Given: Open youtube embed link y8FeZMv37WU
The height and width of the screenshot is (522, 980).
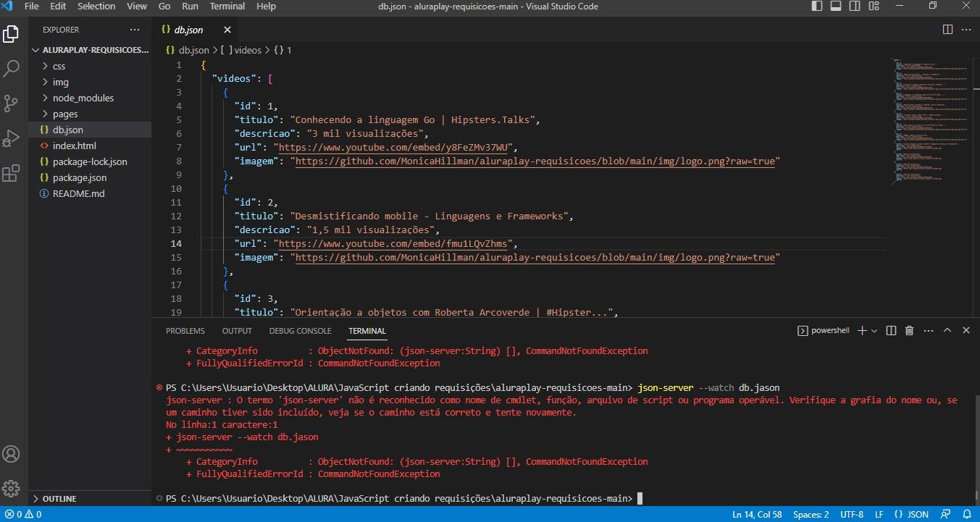Looking at the screenshot, I should click(x=393, y=147).
